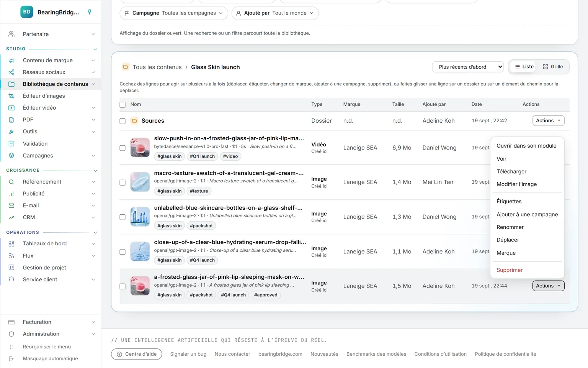Click the PDF document icon
This screenshot has height=368, width=588.
tap(11, 120)
